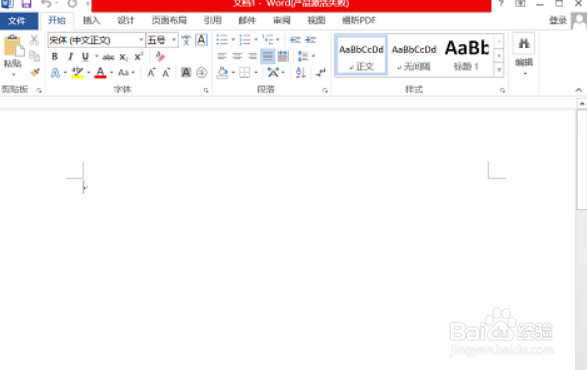Align text right
Image resolution: width=587 pixels, height=370 pixels.
[x=252, y=57]
